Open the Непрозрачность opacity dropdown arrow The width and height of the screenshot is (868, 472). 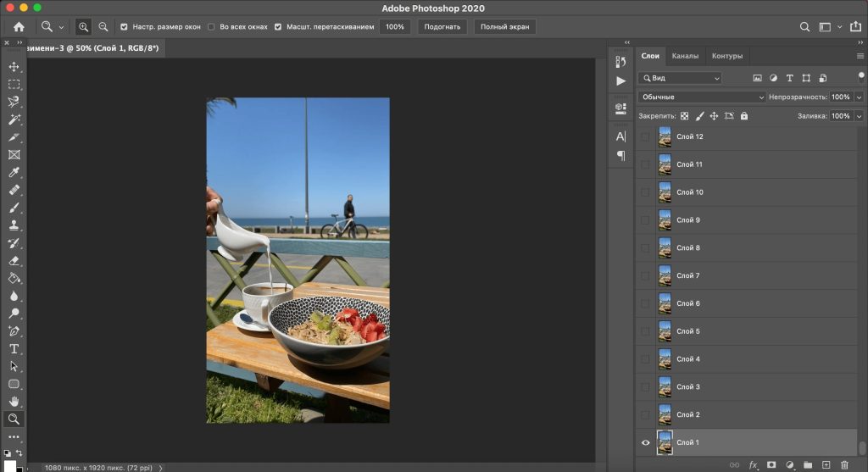pyautogui.click(x=859, y=97)
